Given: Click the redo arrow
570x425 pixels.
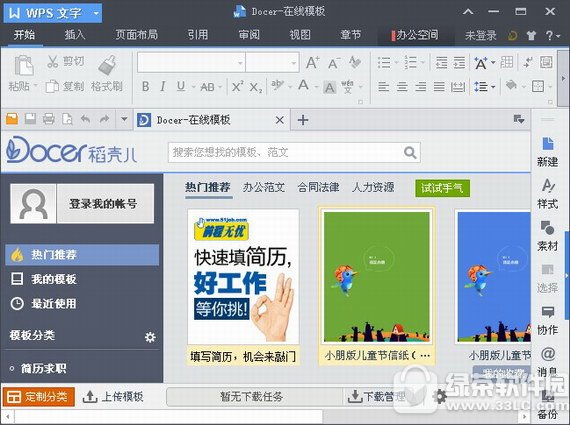Looking at the screenshot, I should click(105, 119).
